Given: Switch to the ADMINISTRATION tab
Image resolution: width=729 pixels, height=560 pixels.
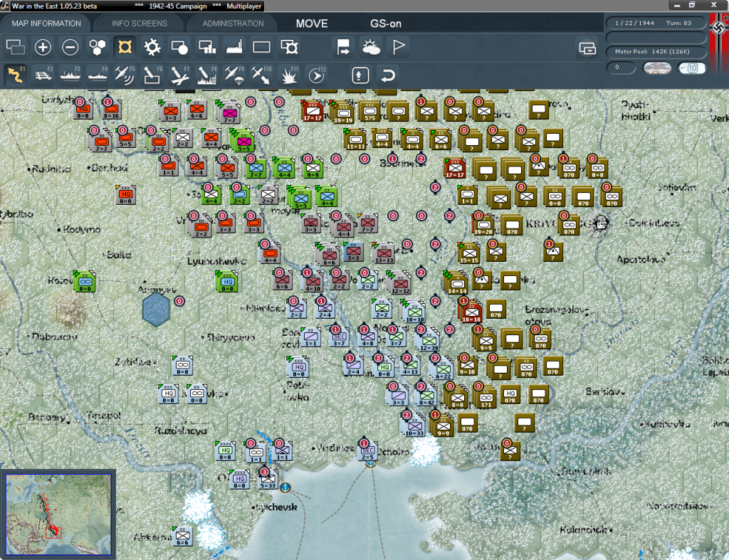Looking at the screenshot, I should (233, 23).
